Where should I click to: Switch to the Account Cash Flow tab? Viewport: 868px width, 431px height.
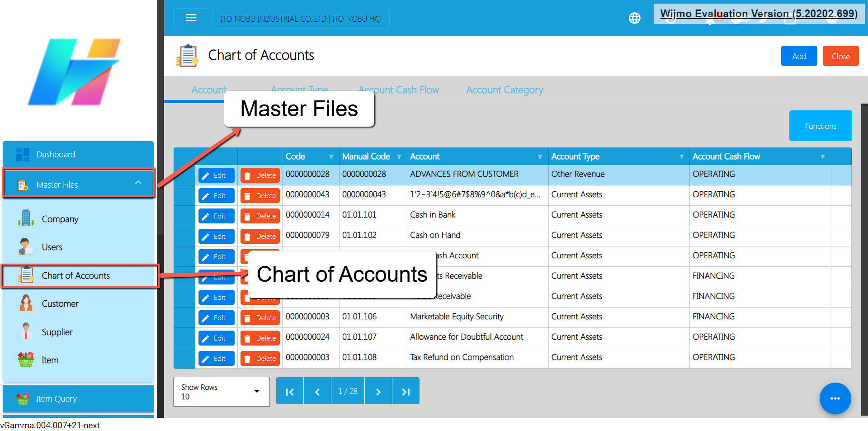tap(398, 90)
